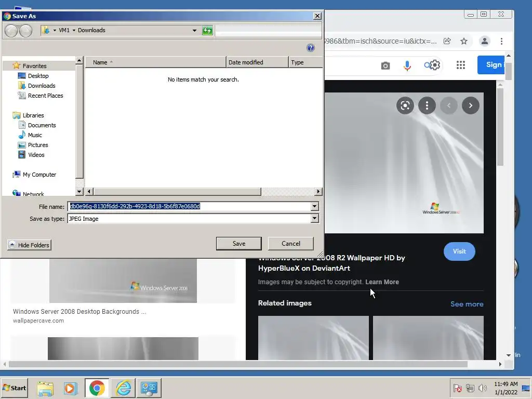
Task: Click the Sign in button
Action: click(x=491, y=65)
